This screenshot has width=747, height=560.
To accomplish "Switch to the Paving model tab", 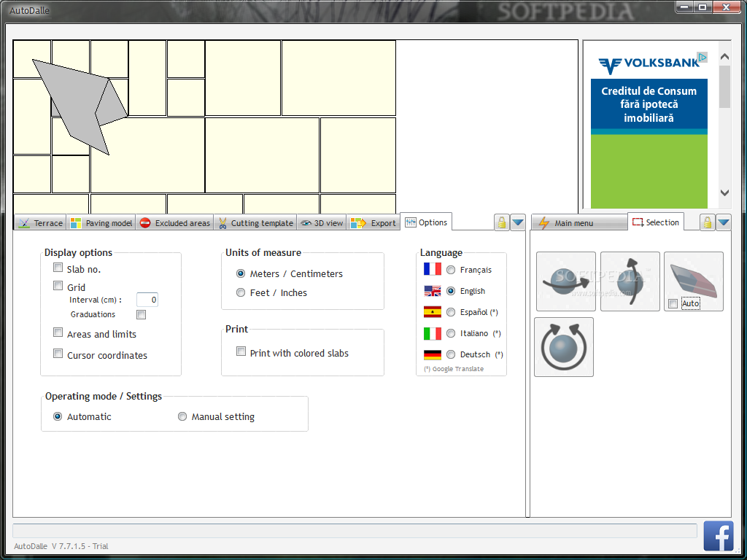I will pyautogui.click(x=101, y=223).
